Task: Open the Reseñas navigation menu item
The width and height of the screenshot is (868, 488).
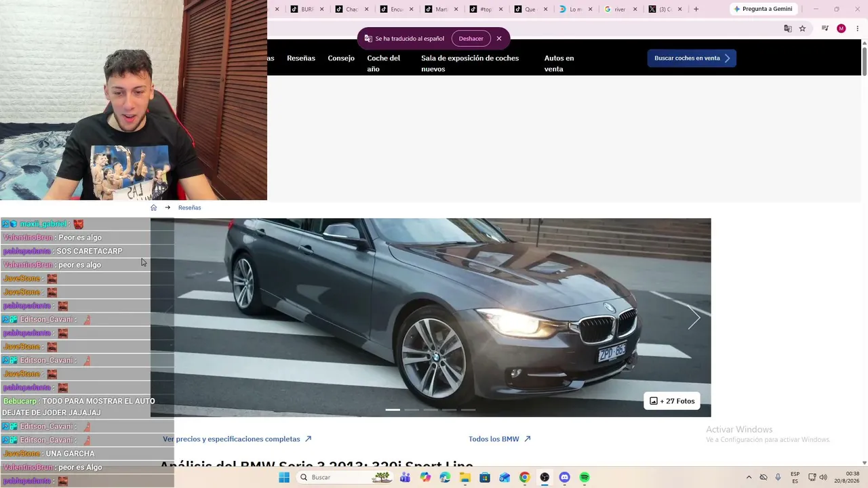Action: (x=301, y=58)
